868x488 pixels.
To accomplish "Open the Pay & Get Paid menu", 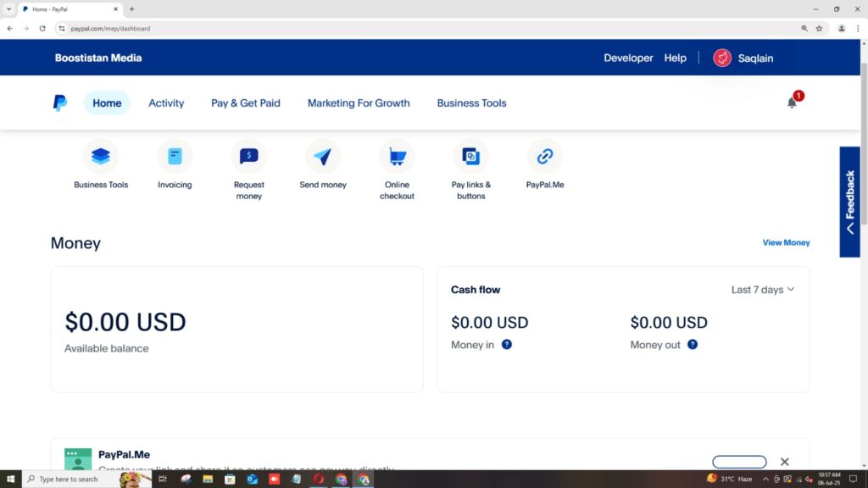I will (246, 103).
